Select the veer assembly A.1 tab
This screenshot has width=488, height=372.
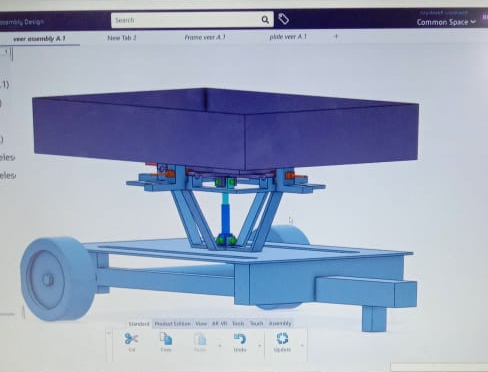click(x=39, y=39)
